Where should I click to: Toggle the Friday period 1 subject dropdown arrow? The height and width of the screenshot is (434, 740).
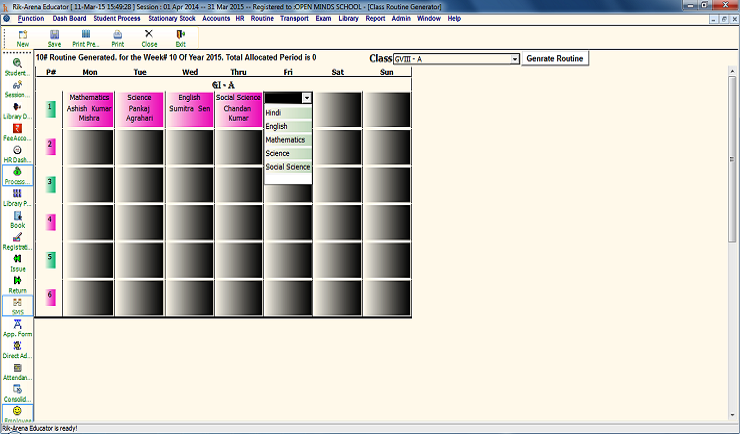pos(306,98)
